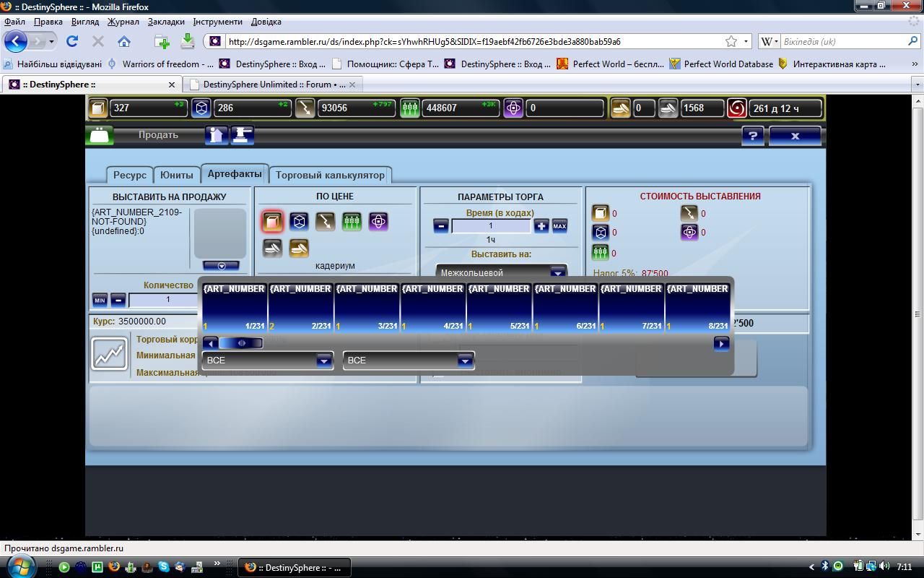Set trade time to MAX
The height and width of the screenshot is (578, 924).
(x=559, y=226)
